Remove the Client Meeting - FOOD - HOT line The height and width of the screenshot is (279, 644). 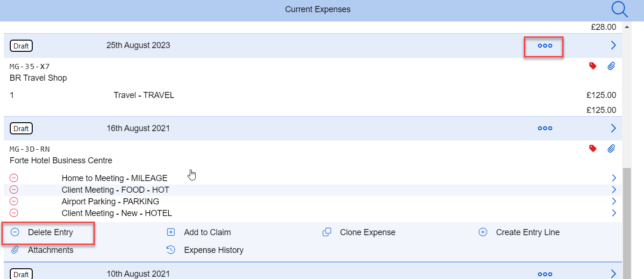[14, 189]
